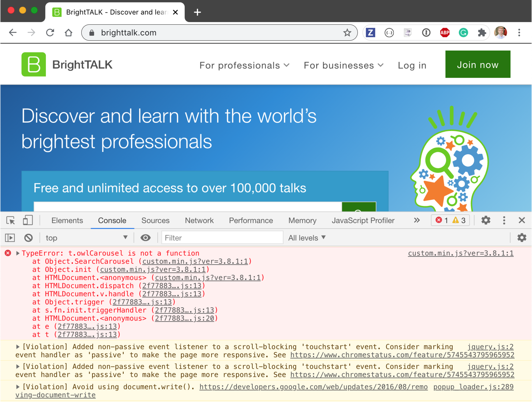
Task: Open the Sources tab
Action: [x=155, y=220]
